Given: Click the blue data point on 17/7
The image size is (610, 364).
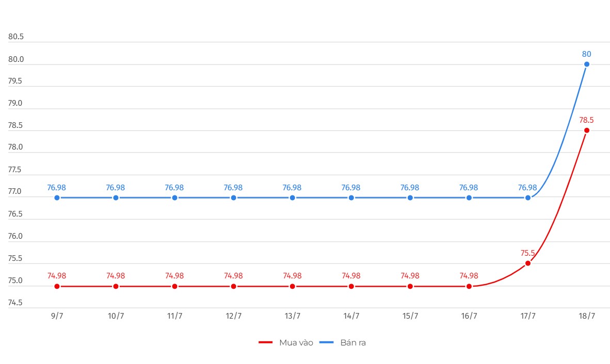Looking at the screenshot, I should click(528, 197).
